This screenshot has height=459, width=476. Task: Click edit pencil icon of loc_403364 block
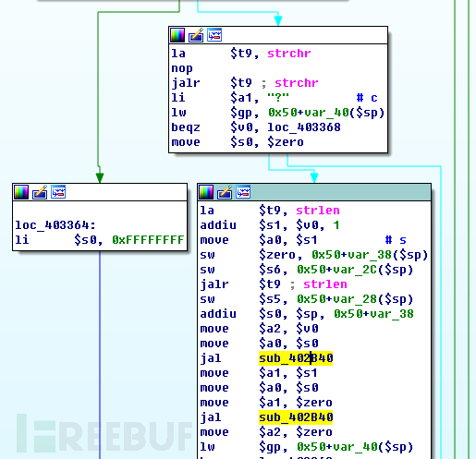pos(40,192)
